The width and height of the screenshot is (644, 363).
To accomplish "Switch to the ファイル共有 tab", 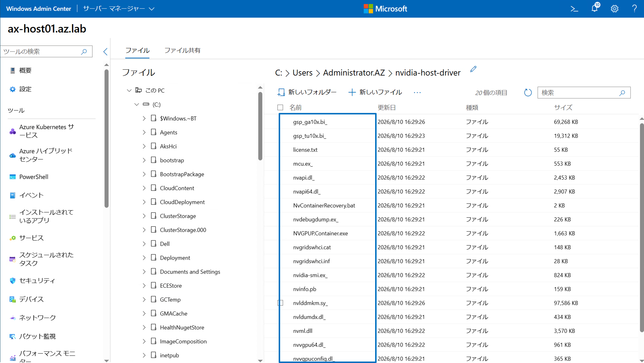I will (x=182, y=51).
